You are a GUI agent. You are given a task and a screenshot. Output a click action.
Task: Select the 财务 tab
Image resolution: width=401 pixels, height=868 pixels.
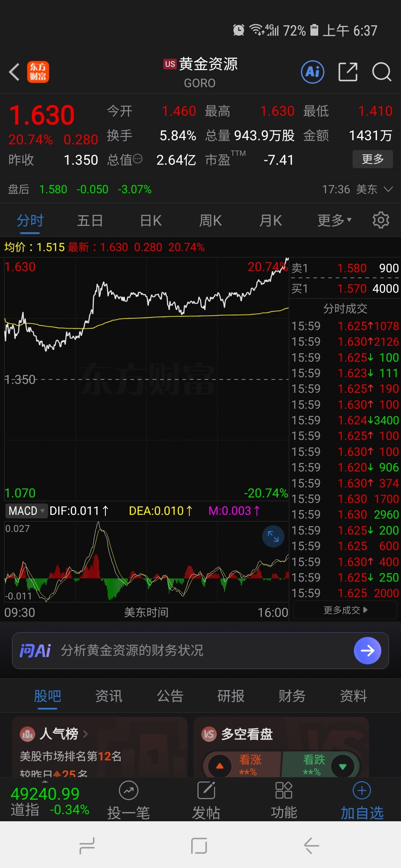[292, 696]
